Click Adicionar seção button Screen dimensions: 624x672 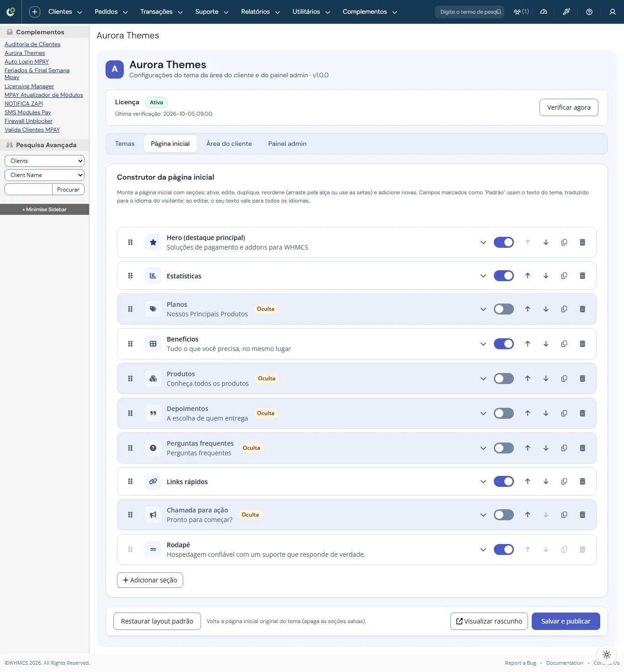(150, 580)
